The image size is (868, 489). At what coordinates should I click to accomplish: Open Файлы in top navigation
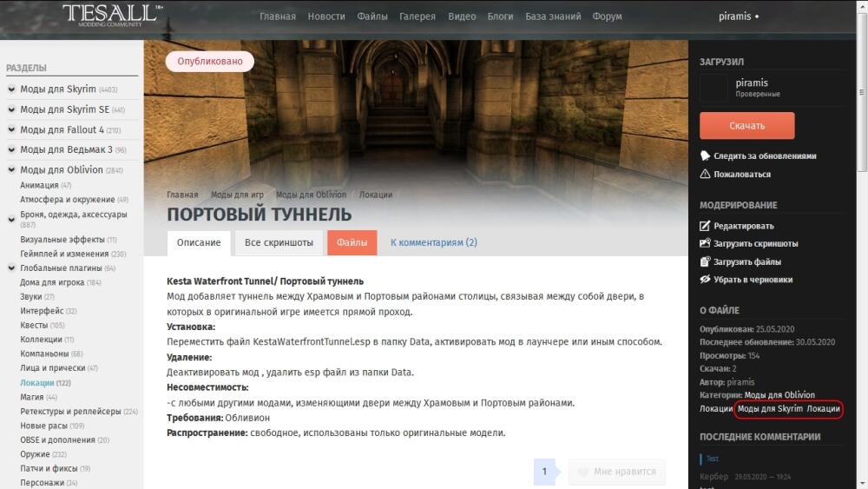click(372, 16)
